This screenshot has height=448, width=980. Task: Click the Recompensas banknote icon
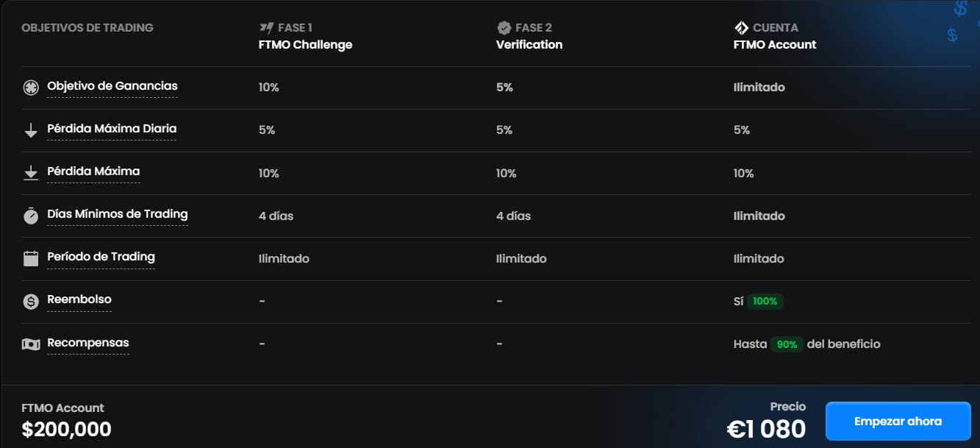pos(31,344)
